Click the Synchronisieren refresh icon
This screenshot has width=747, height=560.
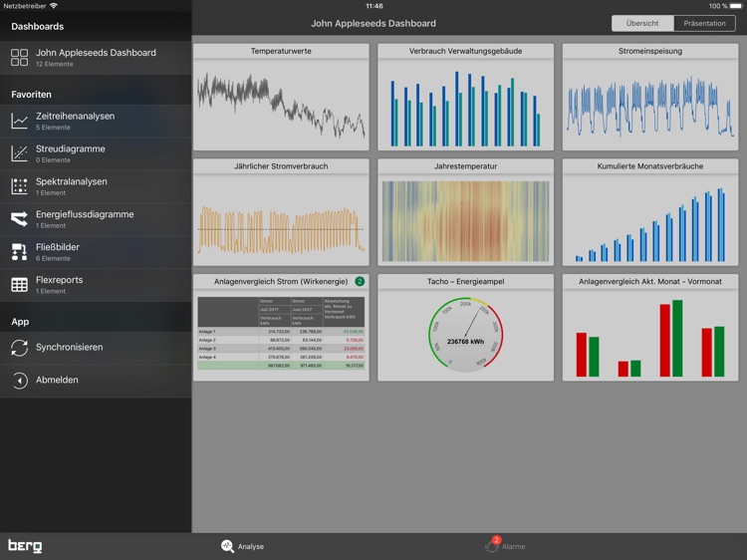pyautogui.click(x=20, y=348)
